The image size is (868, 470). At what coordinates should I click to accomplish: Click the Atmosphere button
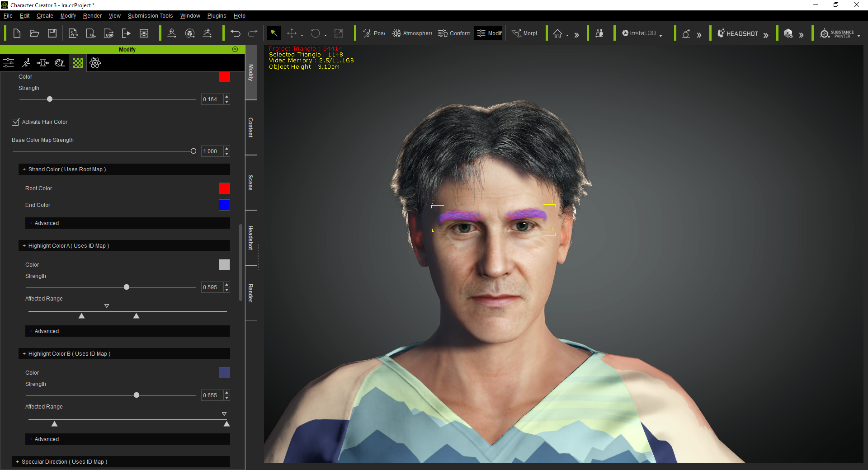tap(412, 33)
